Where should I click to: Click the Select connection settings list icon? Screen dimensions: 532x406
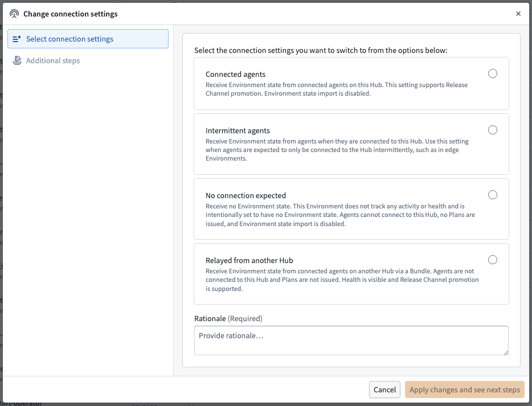click(x=17, y=39)
